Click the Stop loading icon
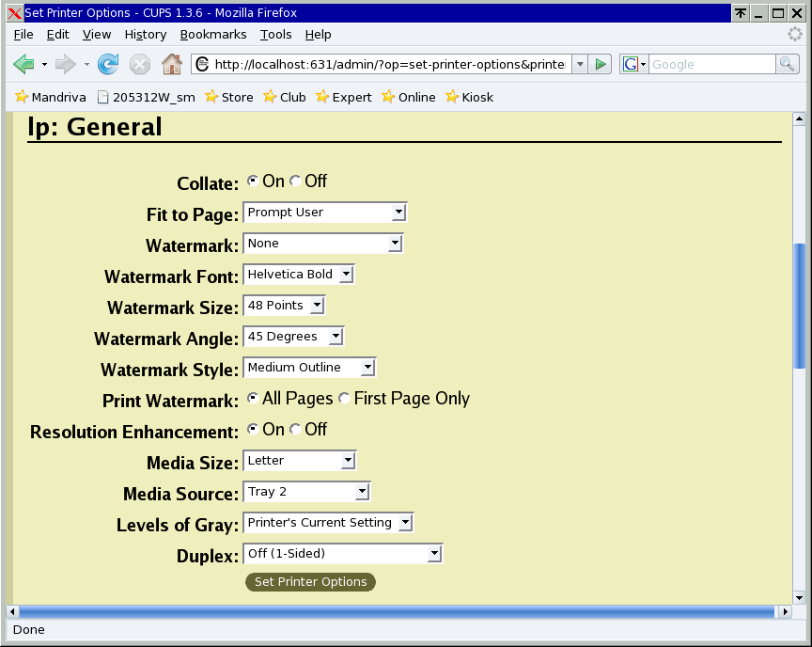This screenshot has height=647, width=812. tap(139, 64)
